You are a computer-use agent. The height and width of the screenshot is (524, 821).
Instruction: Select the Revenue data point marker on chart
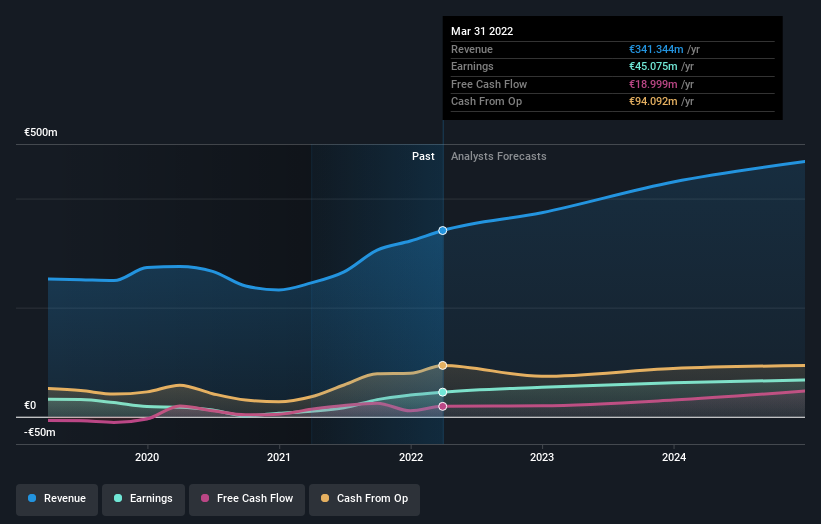click(442, 230)
